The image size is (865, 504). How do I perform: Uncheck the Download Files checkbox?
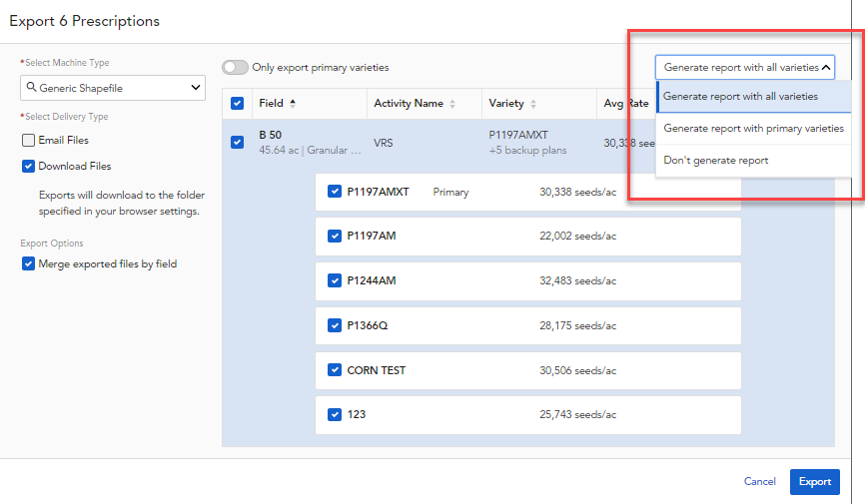[x=28, y=166]
